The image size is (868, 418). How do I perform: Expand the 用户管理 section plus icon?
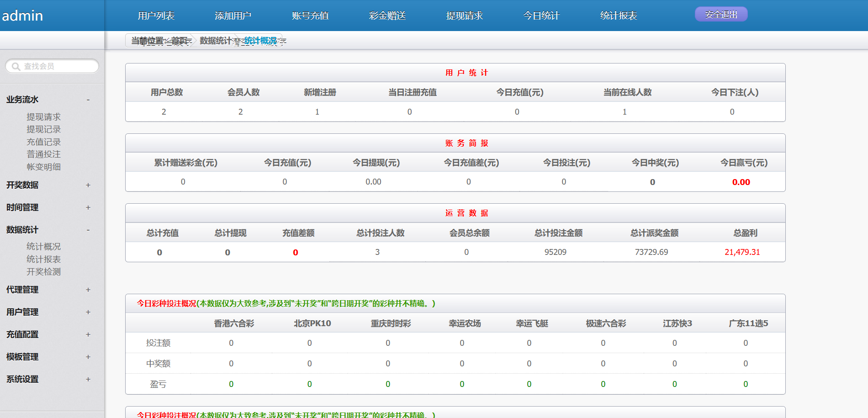[x=88, y=312]
